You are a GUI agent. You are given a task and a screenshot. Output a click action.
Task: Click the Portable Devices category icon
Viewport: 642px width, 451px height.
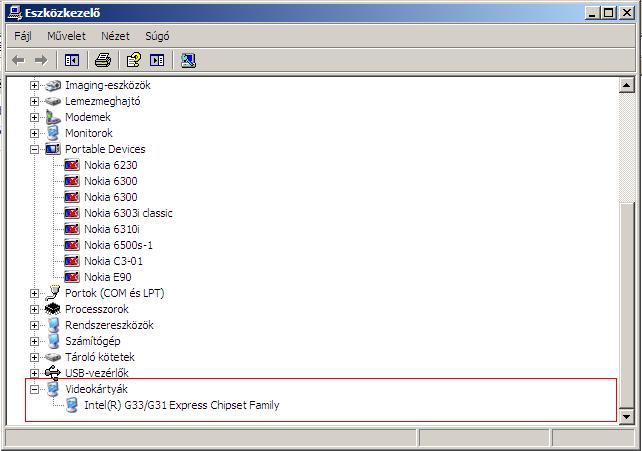pos(53,149)
